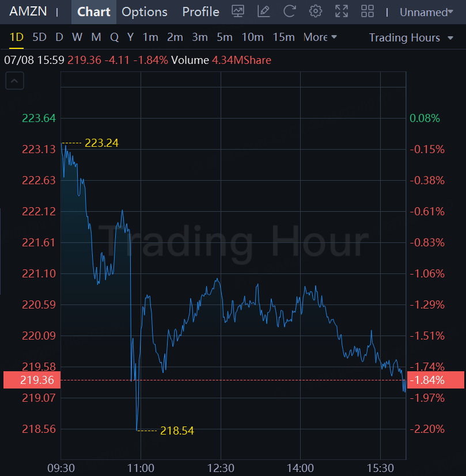The width and height of the screenshot is (466, 476).
Task: Refresh the AMZN chart
Action: point(290,12)
